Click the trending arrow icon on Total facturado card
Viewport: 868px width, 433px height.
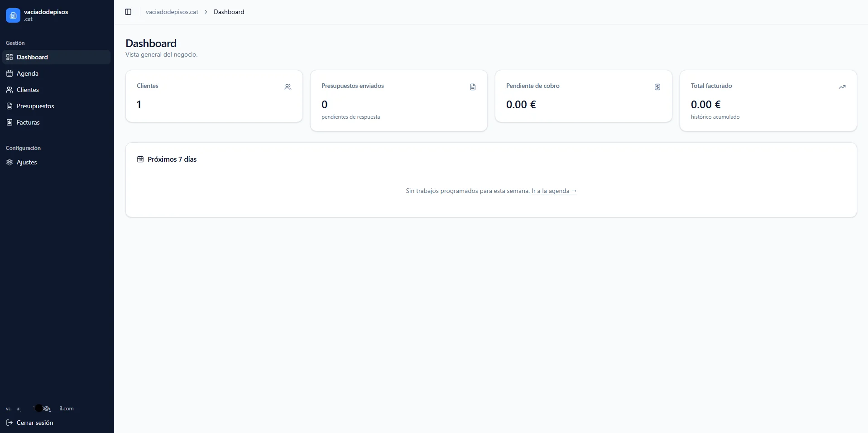pyautogui.click(x=842, y=87)
